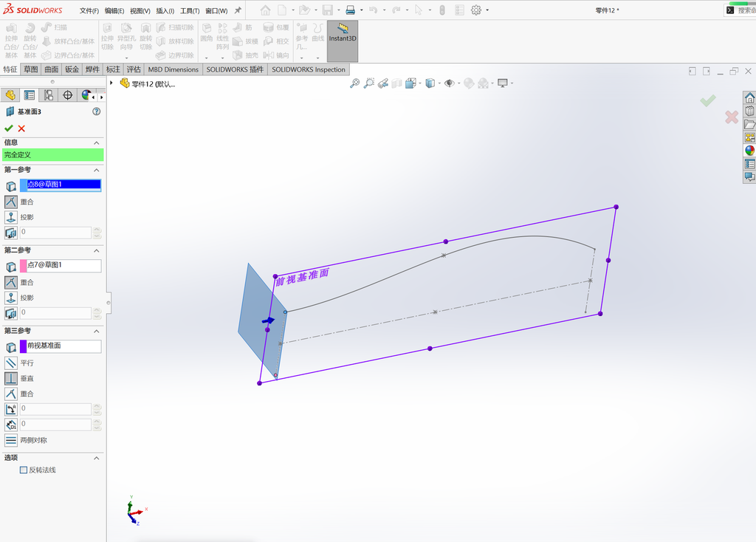Click the Edit Appearance sphere icon
Screen dimensions: 756x542
(469, 83)
